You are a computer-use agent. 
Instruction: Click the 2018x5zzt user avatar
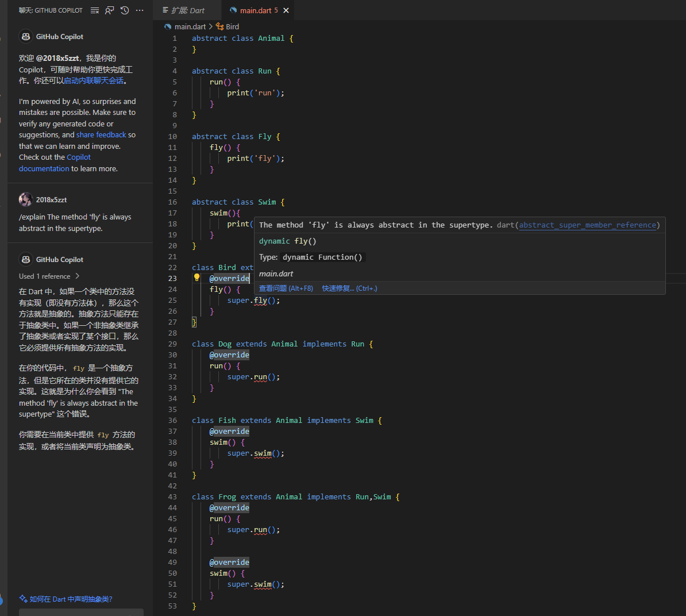(x=25, y=200)
